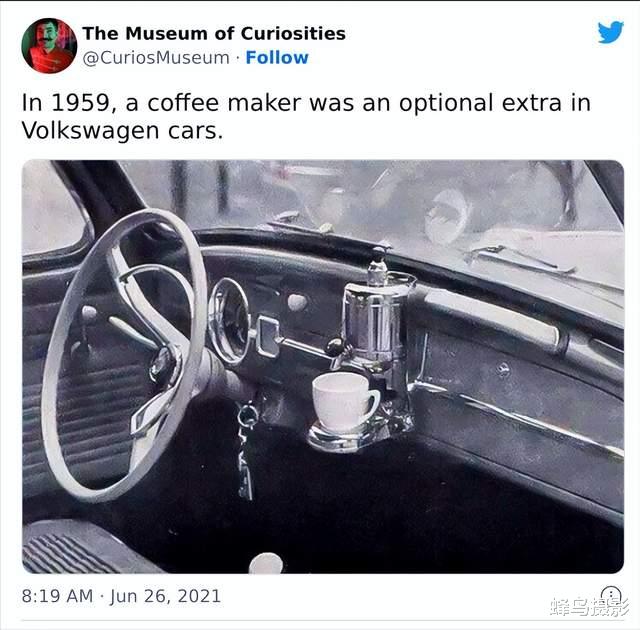Viewport: 640px width, 630px height.
Task: Open the Museum of Curiosities profile avatar
Action: coord(49,46)
